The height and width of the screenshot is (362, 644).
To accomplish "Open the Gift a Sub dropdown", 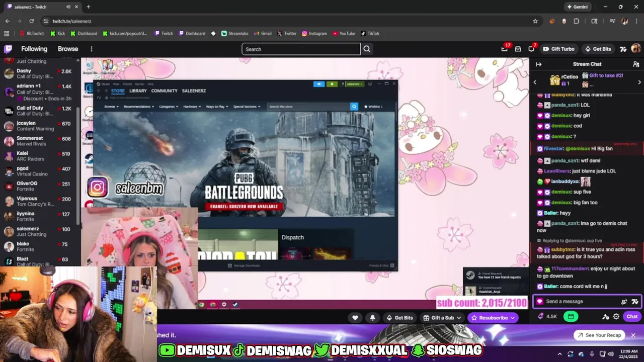I will point(442,318).
